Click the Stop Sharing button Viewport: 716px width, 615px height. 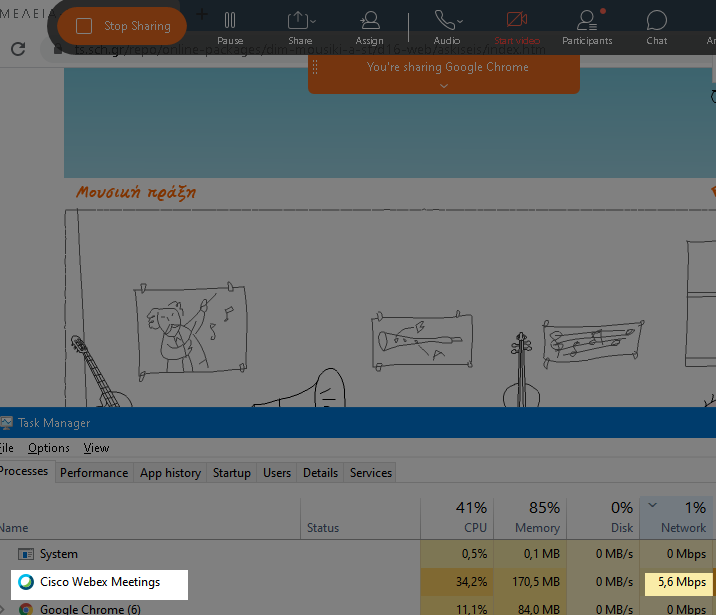(x=122, y=26)
